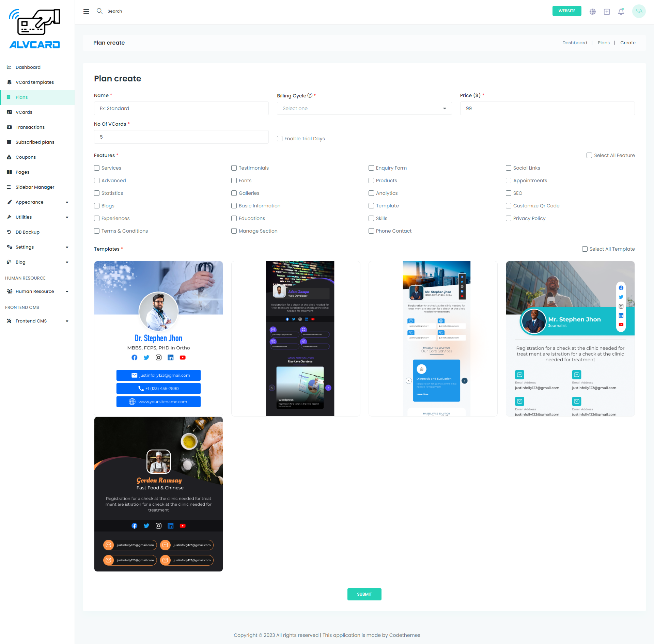Tick the Testimonials feature checkbox
This screenshot has height=644, width=654.
pos(234,168)
